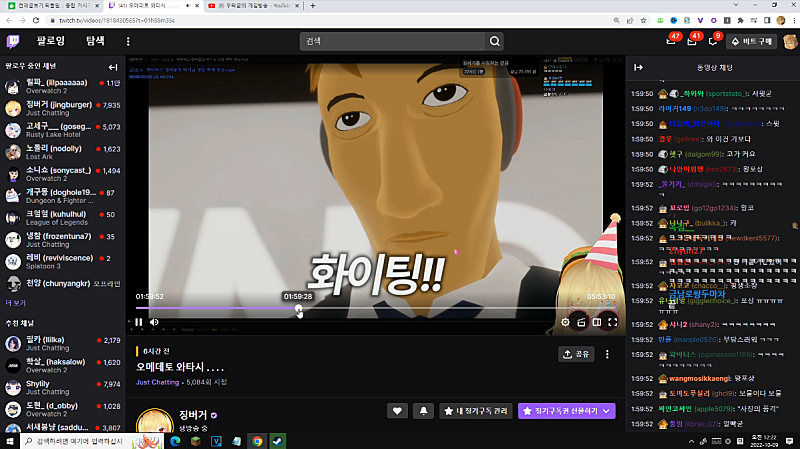This screenshot has height=449, width=800.
Task: Toggle theater mode in player
Action: 596,322
